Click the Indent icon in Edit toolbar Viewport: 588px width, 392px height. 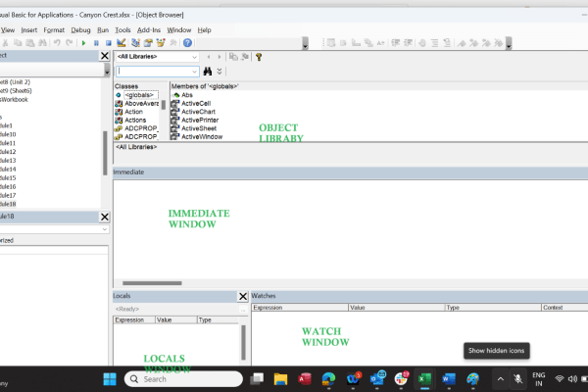click(396, 43)
